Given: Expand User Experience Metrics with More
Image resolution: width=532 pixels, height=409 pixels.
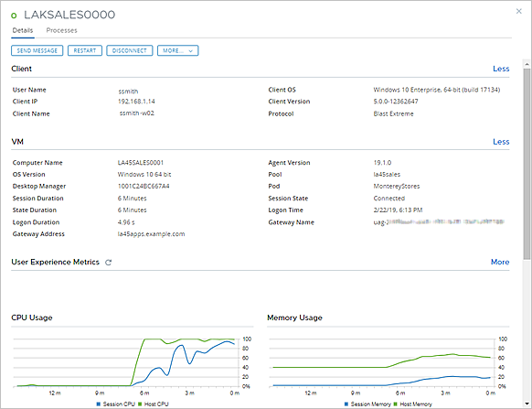Looking at the screenshot, I should pos(500,262).
